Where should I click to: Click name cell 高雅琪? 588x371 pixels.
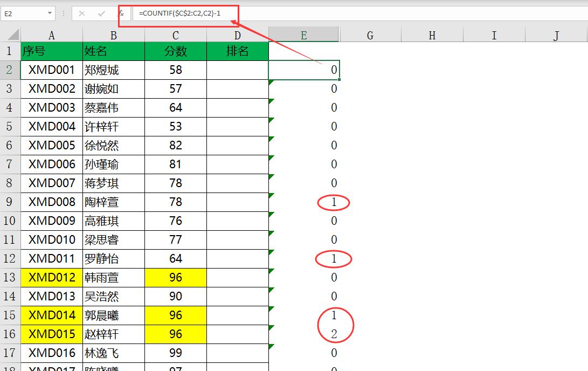coord(114,221)
